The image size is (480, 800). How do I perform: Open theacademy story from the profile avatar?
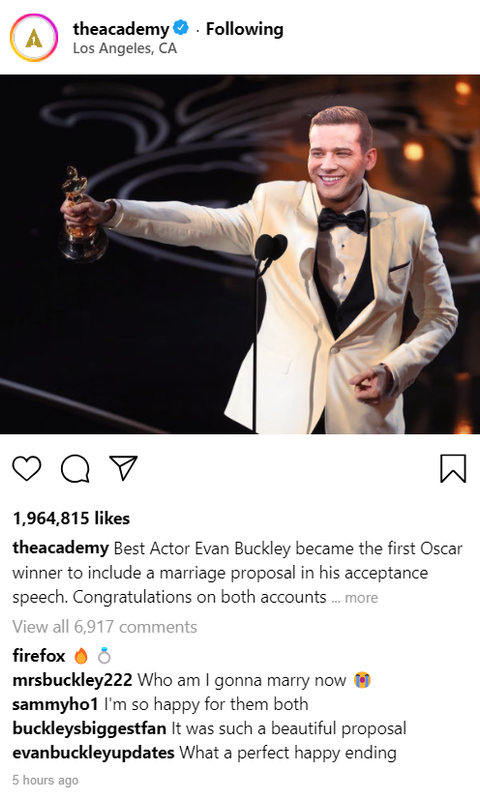point(34,38)
